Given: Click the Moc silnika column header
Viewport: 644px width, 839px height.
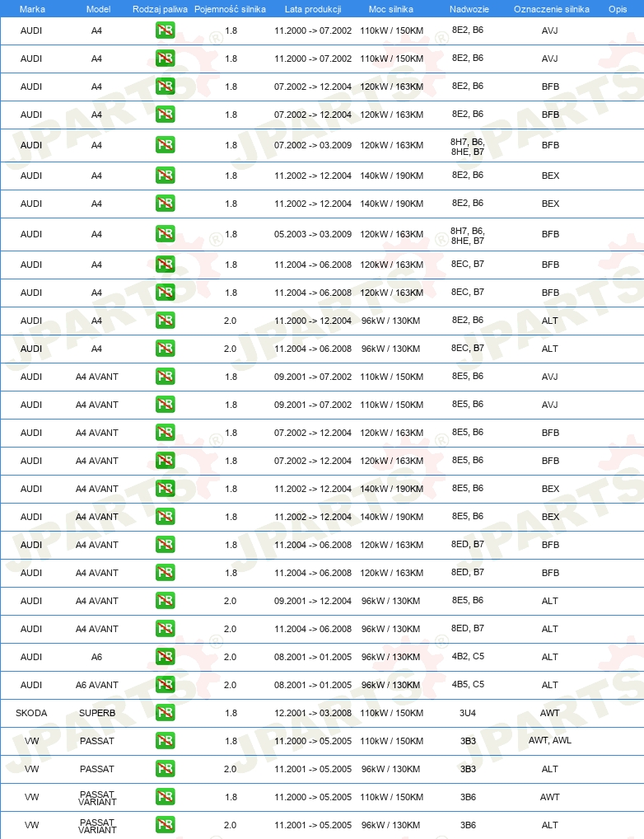Looking at the screenshot, I should [391, 9].
